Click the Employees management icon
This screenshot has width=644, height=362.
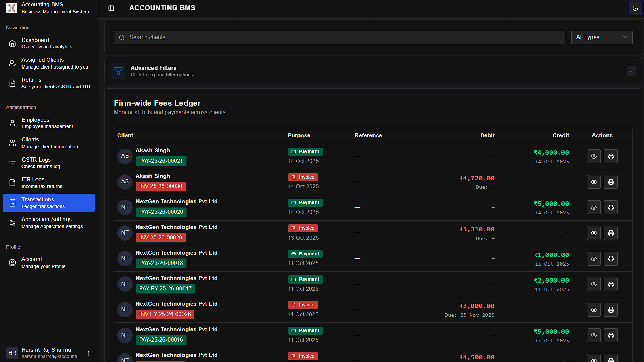pos(12,123)
